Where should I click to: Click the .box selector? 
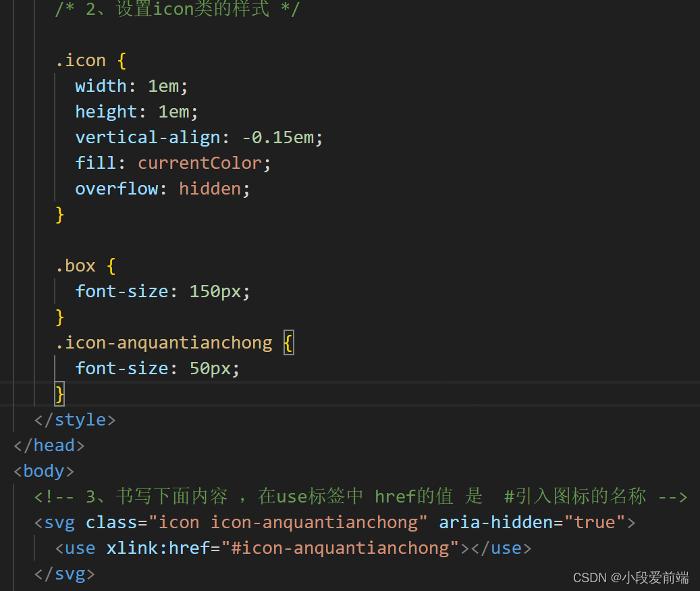(x=76, y=265)
